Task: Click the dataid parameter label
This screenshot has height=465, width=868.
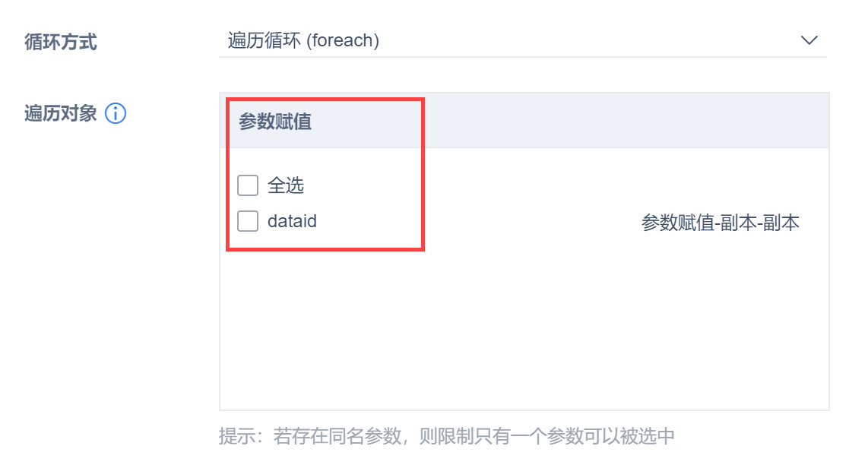Action: click(x=292, y=221)
